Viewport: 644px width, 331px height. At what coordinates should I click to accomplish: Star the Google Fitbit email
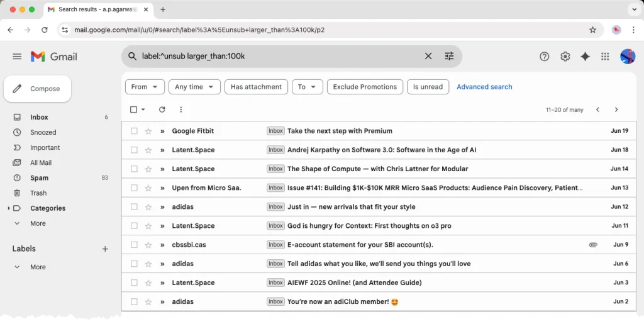[x=148, y=131]
